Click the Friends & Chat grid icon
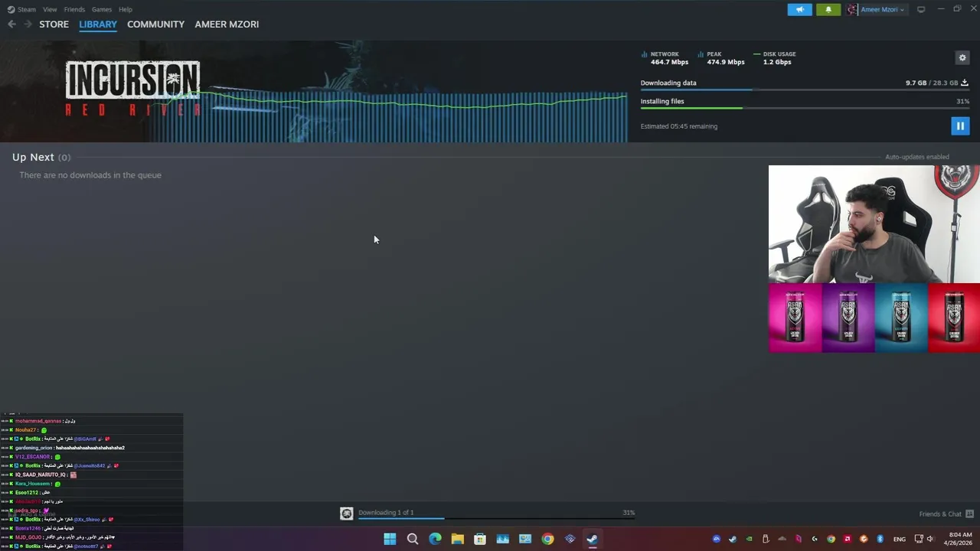 tap(969, 514)
